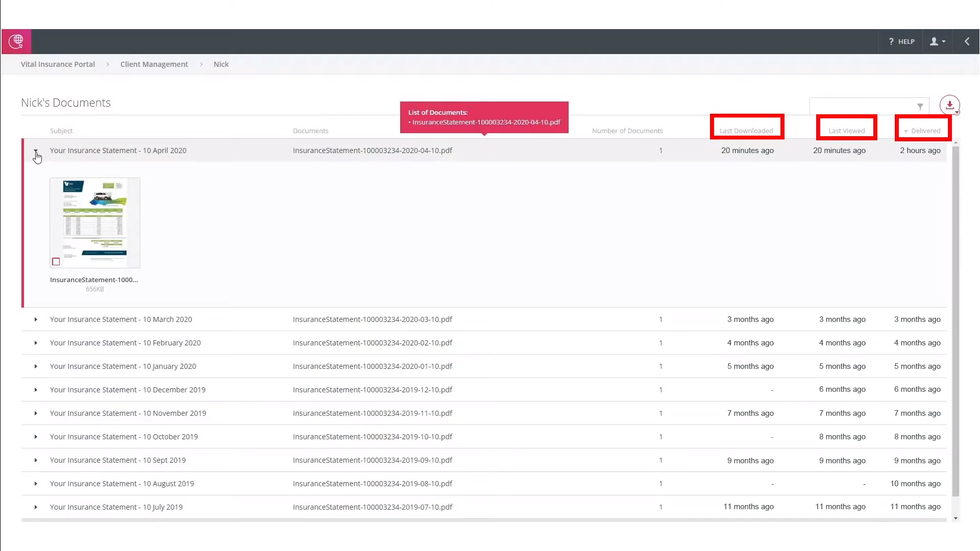980x551 pixels.
Task: Open the InsuranceStatement preview thumbnail
Action: pyautogui.click(x=95, y=219)
